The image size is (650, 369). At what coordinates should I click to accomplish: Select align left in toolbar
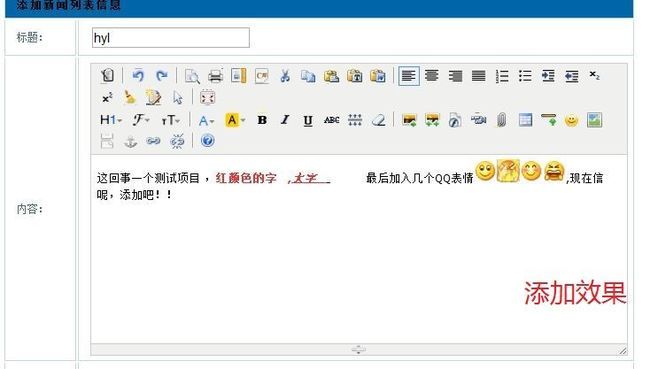click(409, 75)
